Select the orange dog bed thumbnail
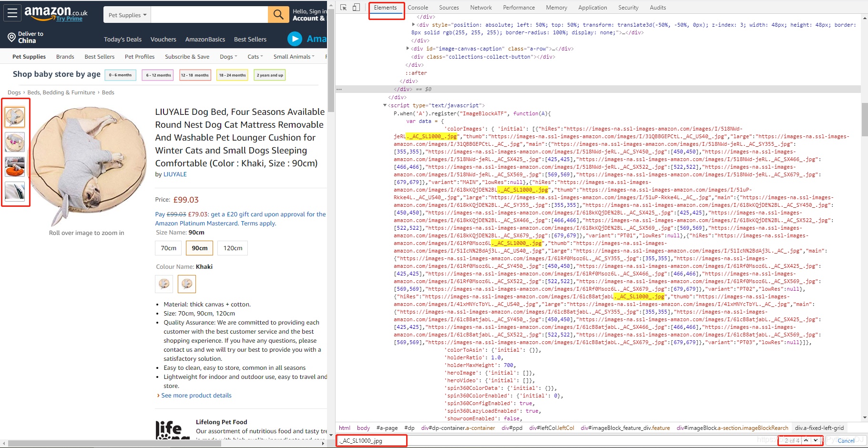Viewport: 868px width, 448px height. click(x=15, y=166)
